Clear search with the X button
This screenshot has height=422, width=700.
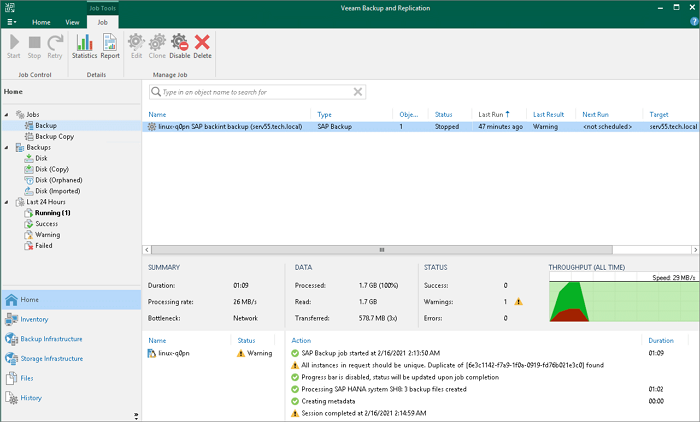point(359,92)
